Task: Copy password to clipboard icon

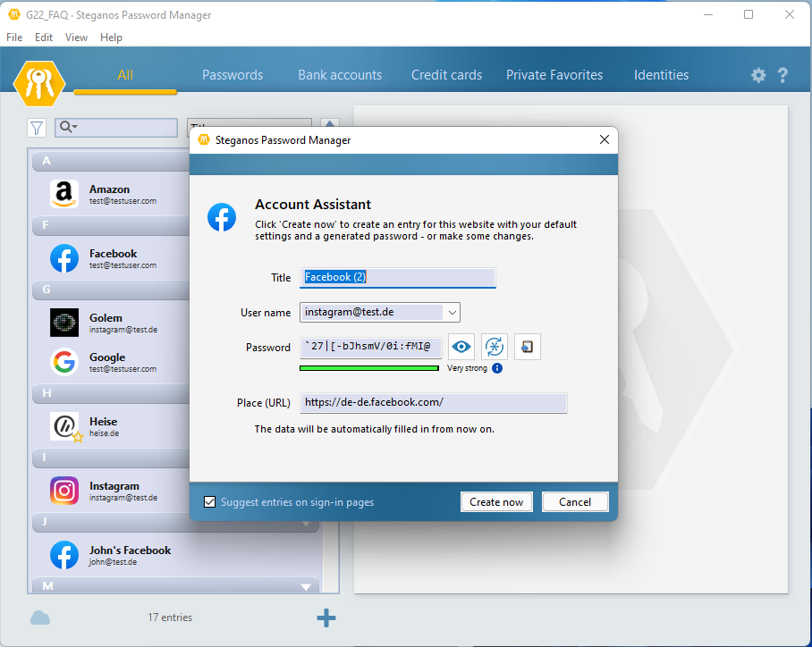Action: click(x=528, y=347)
